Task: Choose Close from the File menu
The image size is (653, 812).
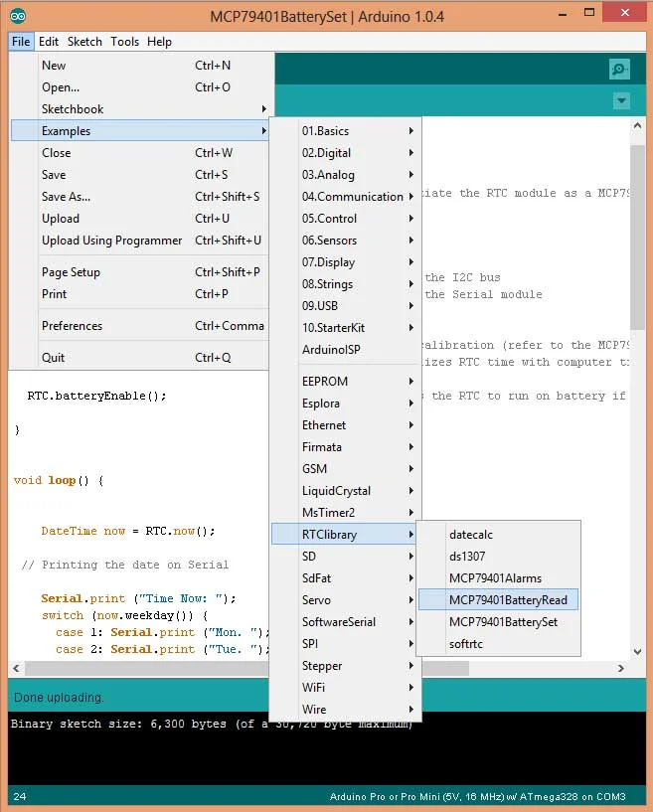Action: tap(140, 153)
